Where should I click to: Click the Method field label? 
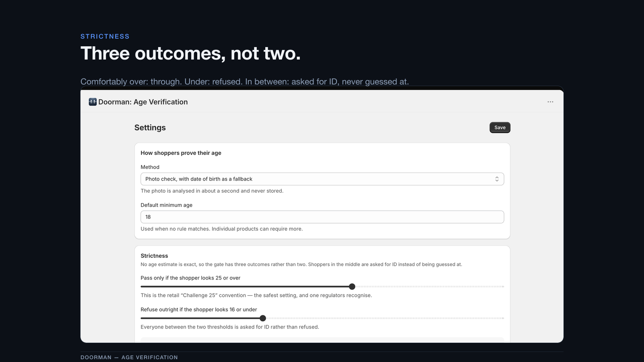[x=150, y=167]
